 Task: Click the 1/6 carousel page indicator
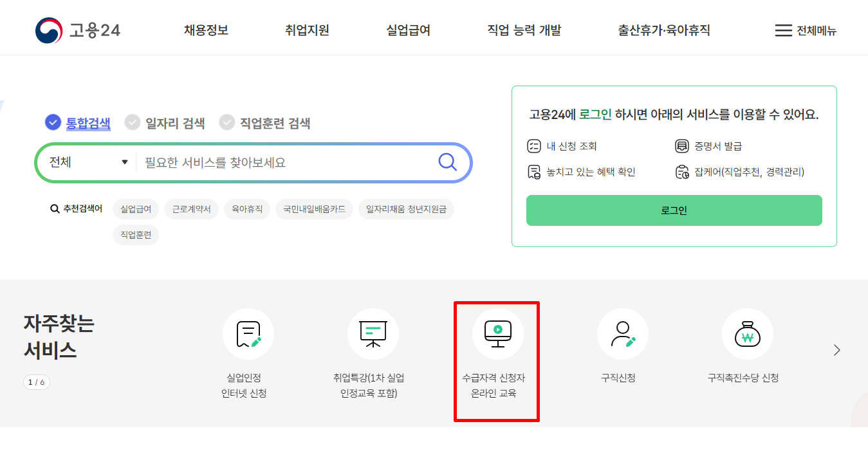[x=37, y=382]
